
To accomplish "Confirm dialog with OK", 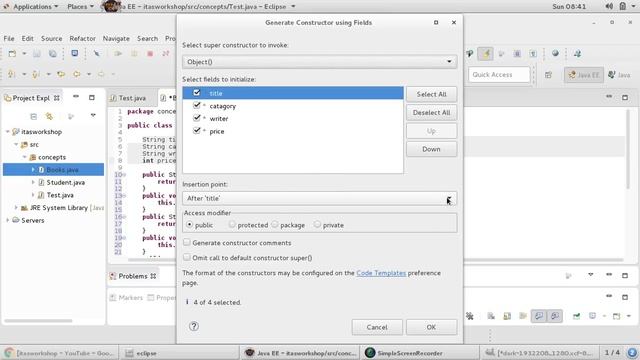I will pos(431,327).
